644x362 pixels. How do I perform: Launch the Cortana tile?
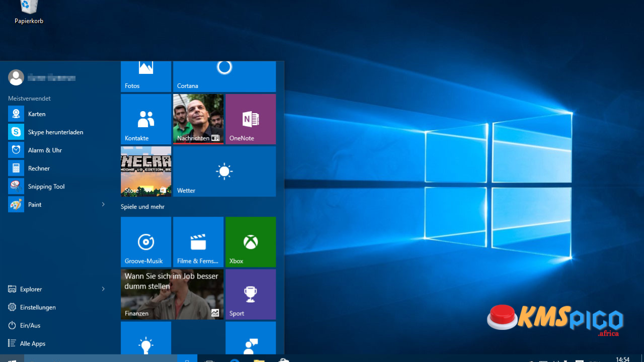pos(224,76)
